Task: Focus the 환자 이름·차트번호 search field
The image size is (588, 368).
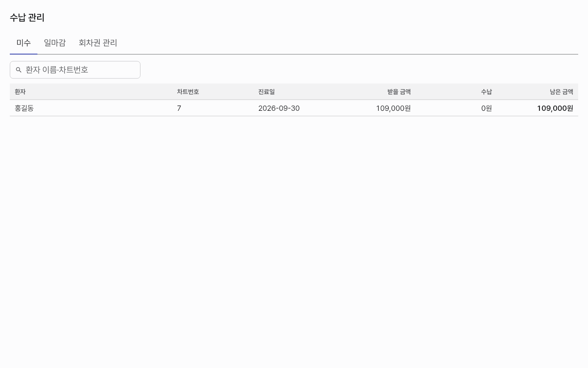Action: pos(75,70)
